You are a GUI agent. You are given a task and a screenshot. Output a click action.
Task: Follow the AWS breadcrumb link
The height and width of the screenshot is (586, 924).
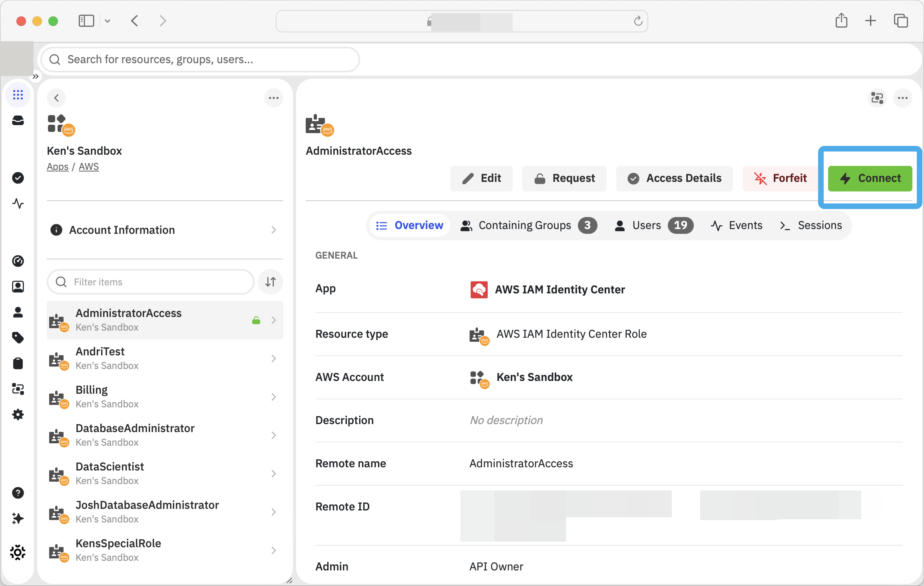pos(89,167)
